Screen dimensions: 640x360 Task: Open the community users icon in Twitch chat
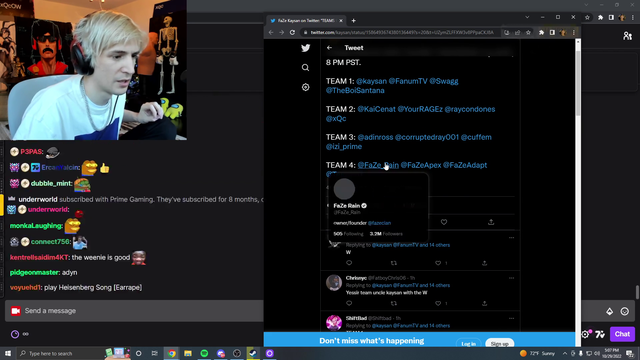[x=627, y=36]
